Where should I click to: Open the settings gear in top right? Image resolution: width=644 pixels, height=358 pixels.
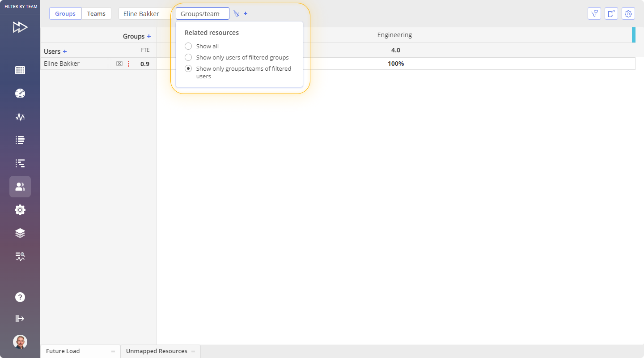pyautogui.click(x=628, y=13)
